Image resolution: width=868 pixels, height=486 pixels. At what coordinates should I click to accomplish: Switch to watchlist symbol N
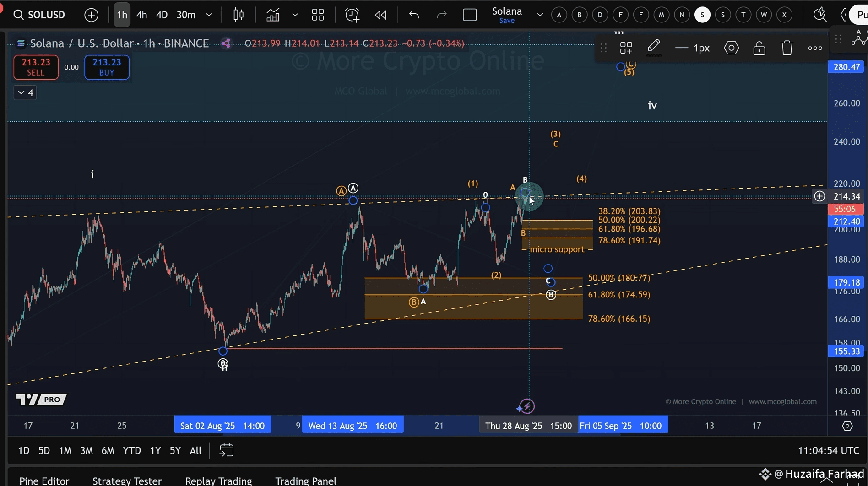[x=682, y=15]
